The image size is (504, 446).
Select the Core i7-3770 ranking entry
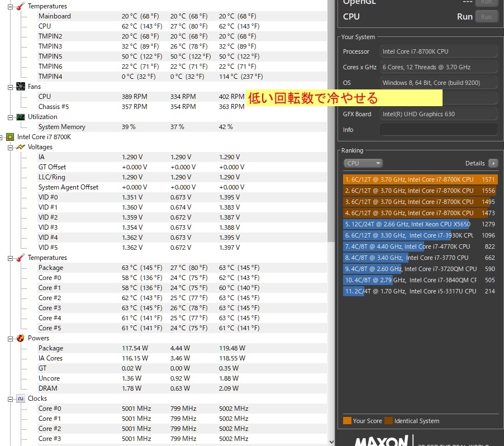(x=420, y=258)
